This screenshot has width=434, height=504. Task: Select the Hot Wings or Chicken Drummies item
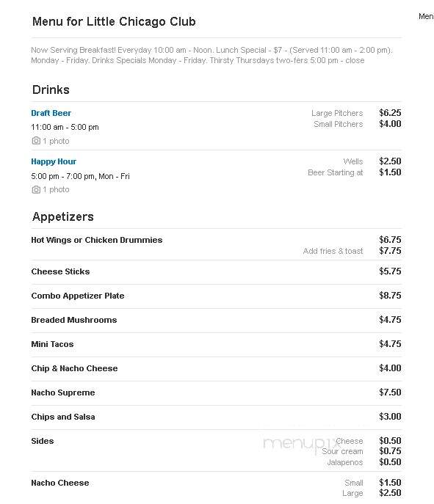click(x=96, y=240)
